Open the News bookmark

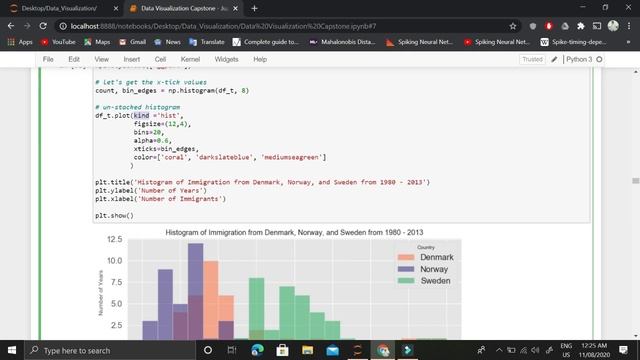pos(167,42)
